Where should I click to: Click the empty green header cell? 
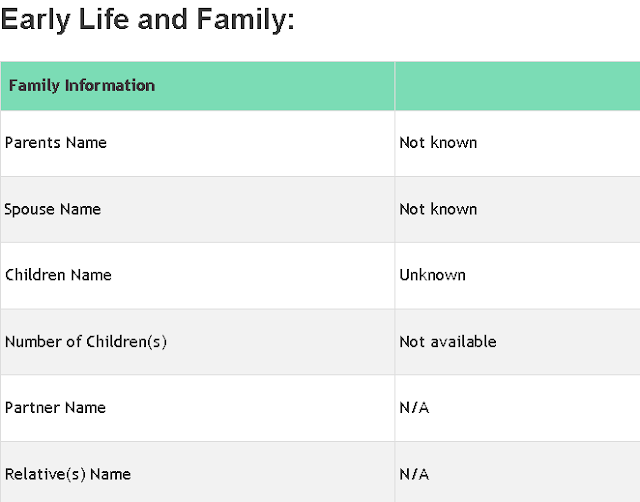click(x=517, y=86)
